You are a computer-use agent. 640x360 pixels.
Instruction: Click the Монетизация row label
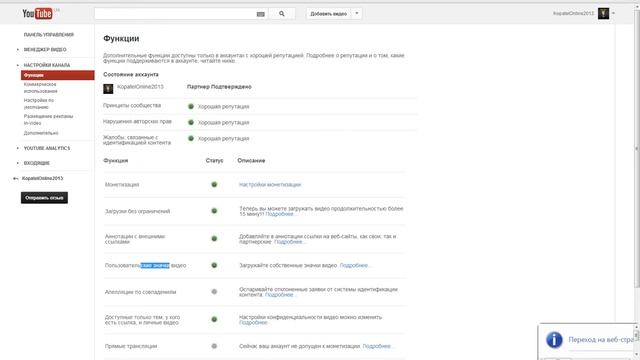122,184
